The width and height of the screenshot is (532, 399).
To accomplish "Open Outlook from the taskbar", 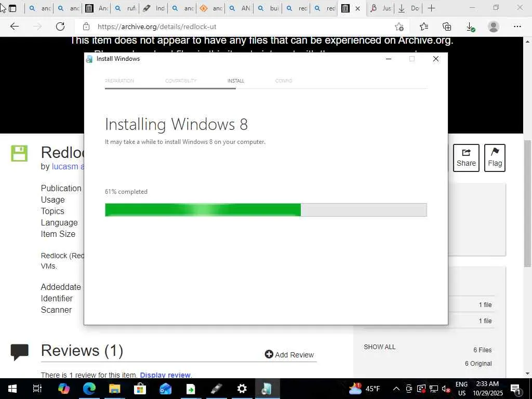I will pos(166,389).
